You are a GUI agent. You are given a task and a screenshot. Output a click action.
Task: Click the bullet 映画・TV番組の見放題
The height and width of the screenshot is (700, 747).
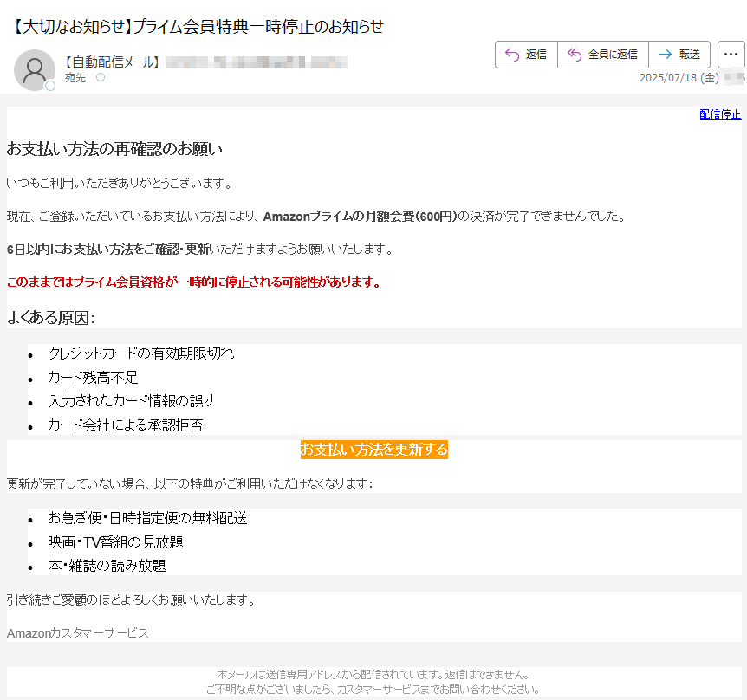pos(115,542)
